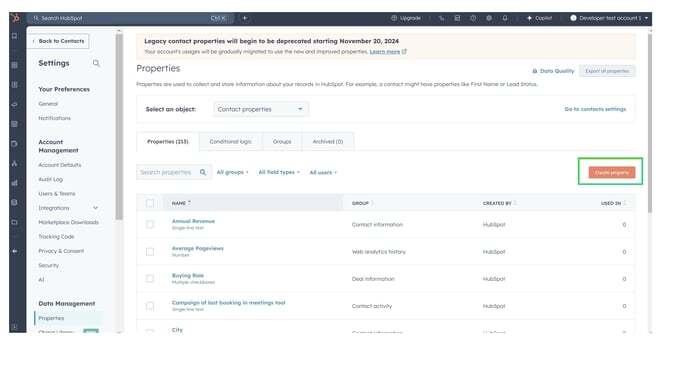Switch to the Archived (0) tab

[328, 142]
